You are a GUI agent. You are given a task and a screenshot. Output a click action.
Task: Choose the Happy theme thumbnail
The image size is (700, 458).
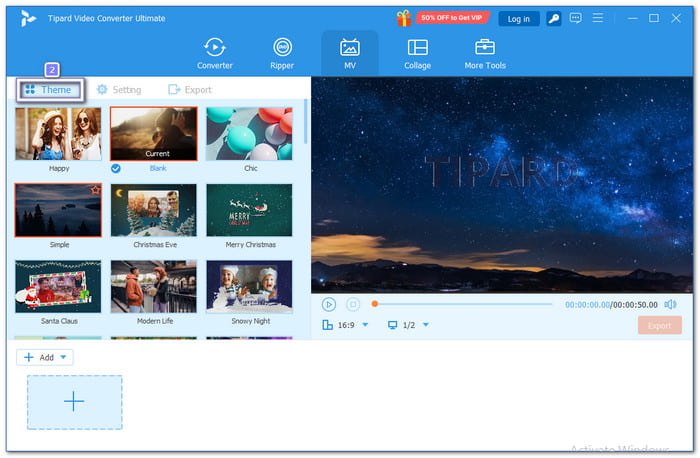(58, 134)
